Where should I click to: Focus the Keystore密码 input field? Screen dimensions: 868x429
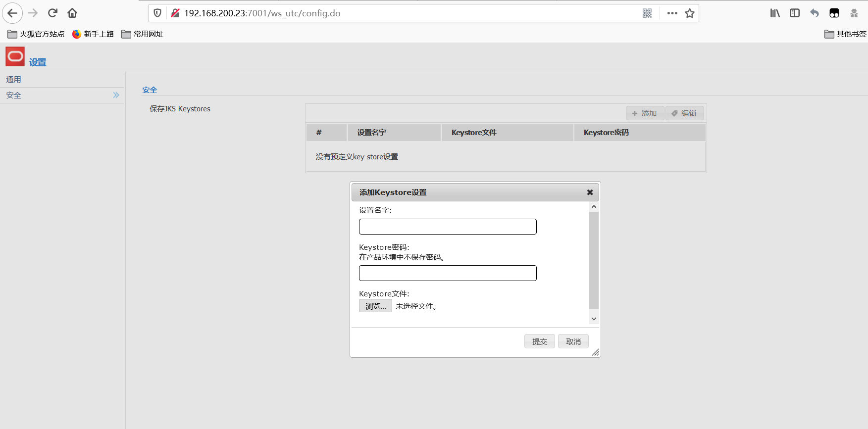(448, 273)
